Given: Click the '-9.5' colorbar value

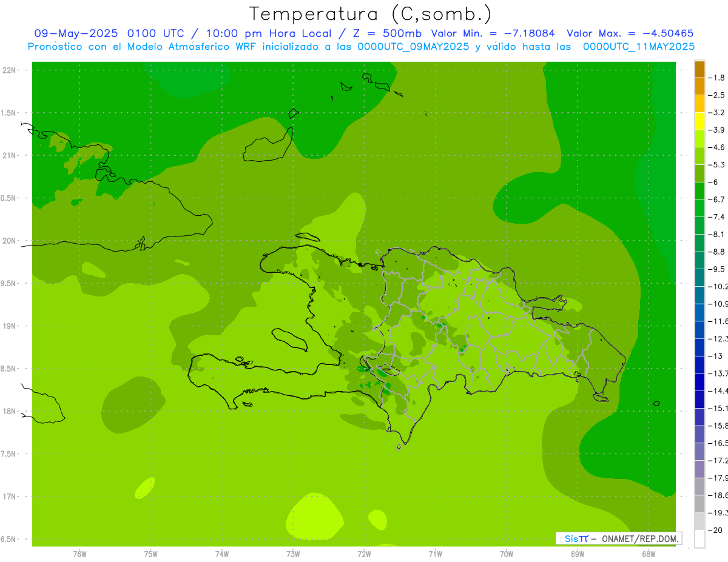Looking at the screenshot, I should (x=717, y=269).
